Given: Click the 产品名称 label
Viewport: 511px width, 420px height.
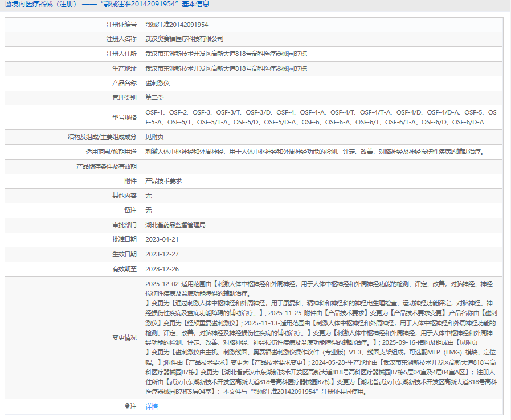Looking at the screenshot, I should pos(125,83).
